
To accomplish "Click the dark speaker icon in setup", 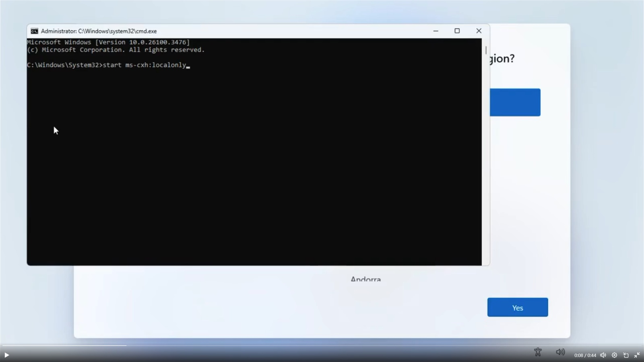I will tap(560, 352).
